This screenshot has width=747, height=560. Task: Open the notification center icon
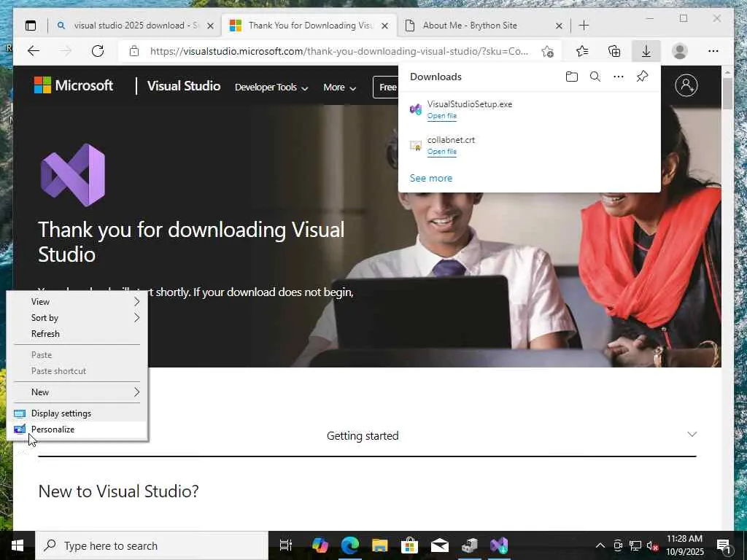(724, 545)
